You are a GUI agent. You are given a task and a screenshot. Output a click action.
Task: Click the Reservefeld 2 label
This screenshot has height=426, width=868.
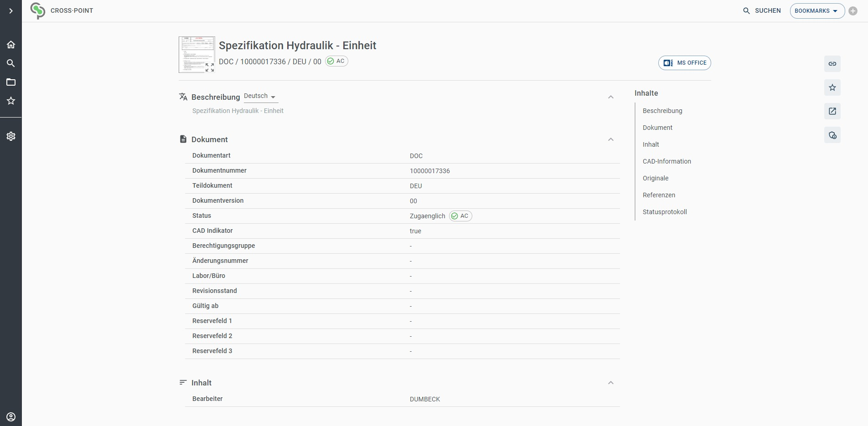(212, 336)
